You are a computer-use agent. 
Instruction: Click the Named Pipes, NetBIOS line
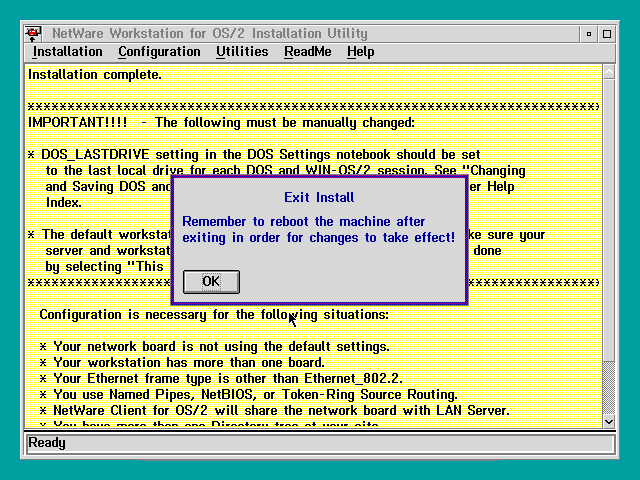click(x=249, y=395)
